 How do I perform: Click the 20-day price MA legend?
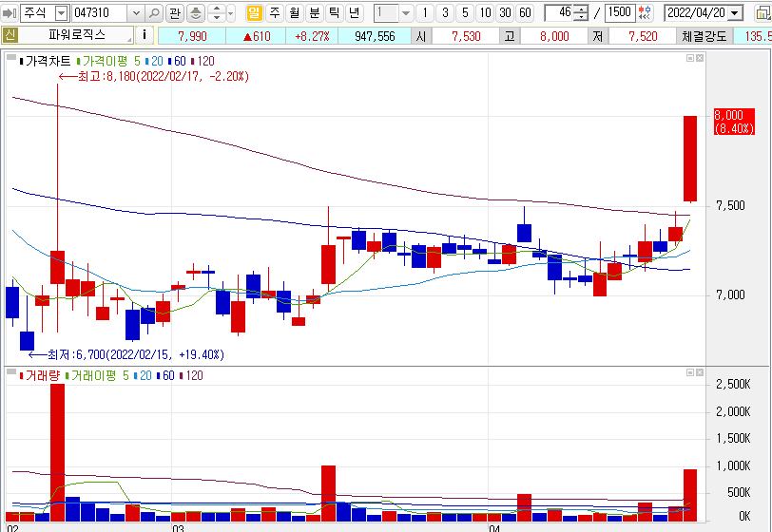pos(155,62)
